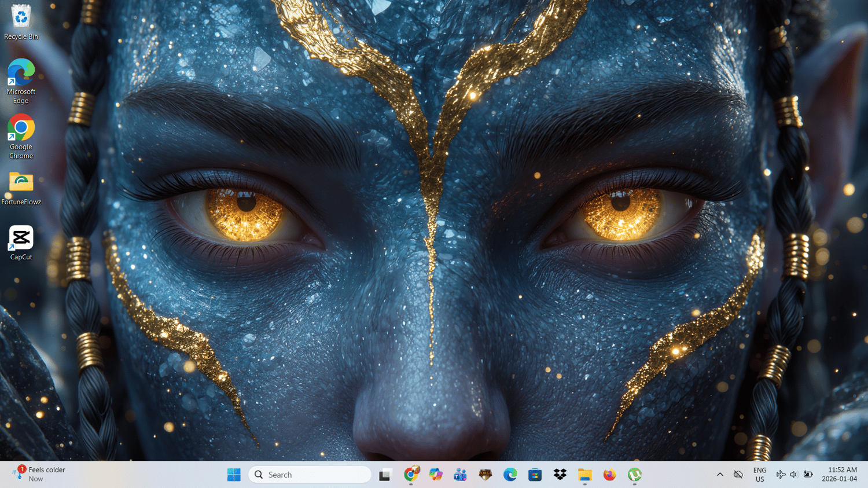Open File Explorer from the taskbar
Image resolution: width=868 pixels, height=488 pixels.
pos(585,475)
